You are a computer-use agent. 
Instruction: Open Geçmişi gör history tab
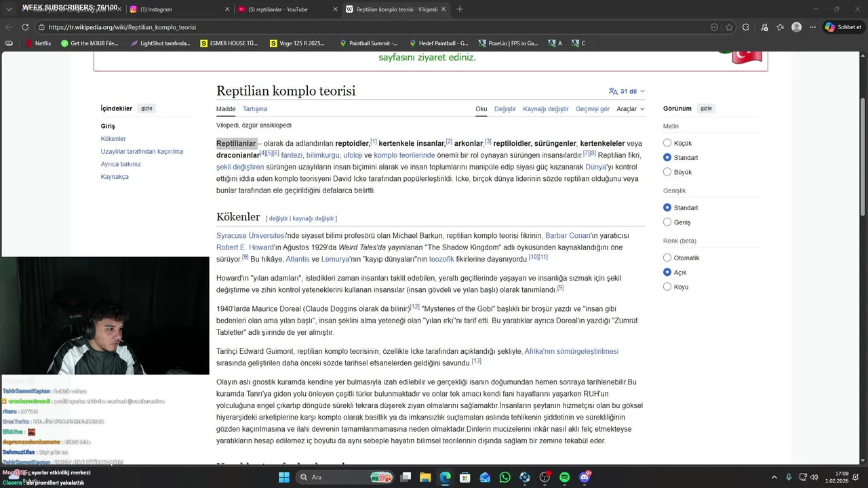click(x=593, y=109)
